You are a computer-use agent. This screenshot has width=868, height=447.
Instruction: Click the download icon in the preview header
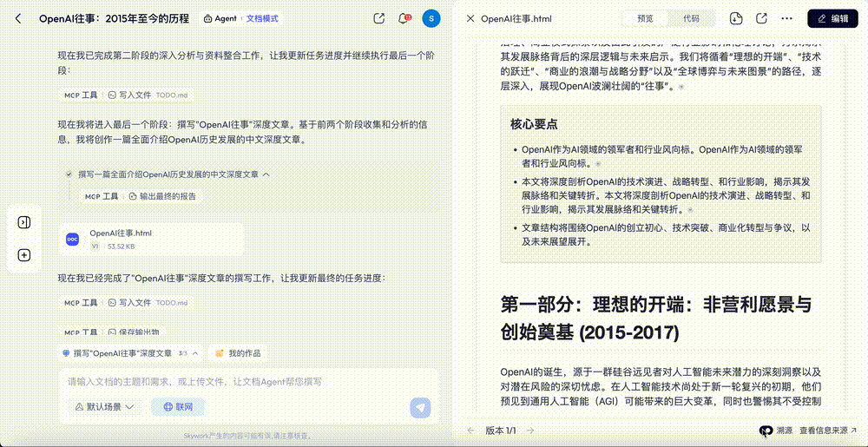(x=736, y=18)
